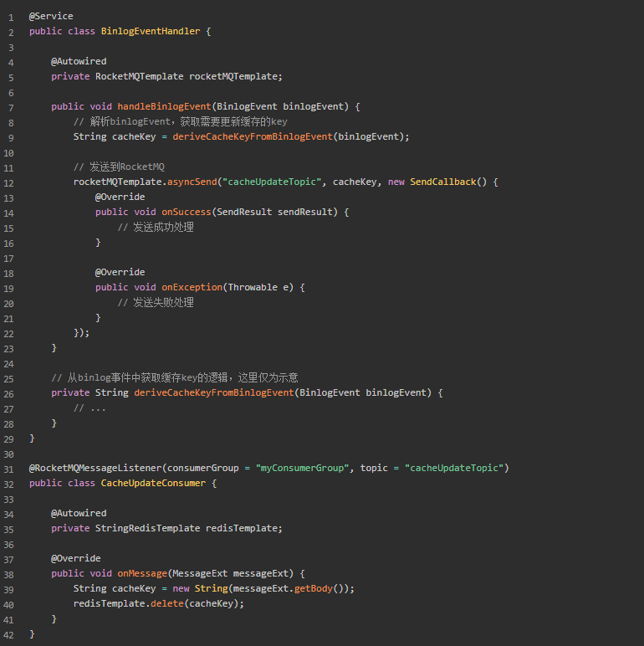This screenshot has height=646, width=644.
Task: Click "cacheUpdateTopic" string inside asyncSend call
Action: point(272,182)
